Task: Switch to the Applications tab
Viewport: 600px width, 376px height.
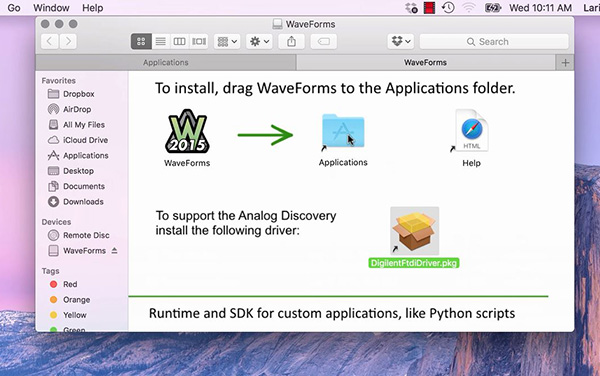Action: pos(166,62)
